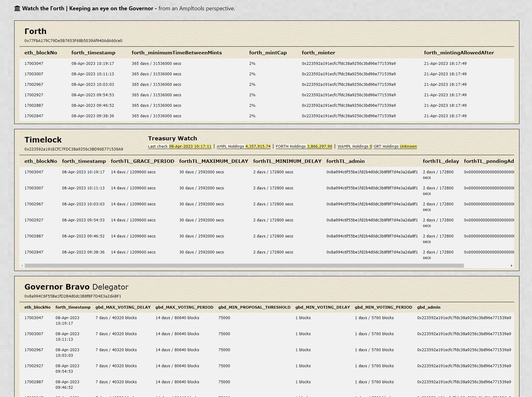
Task: Click GRT Holdings Unknown link
Action: pos(395,147)
